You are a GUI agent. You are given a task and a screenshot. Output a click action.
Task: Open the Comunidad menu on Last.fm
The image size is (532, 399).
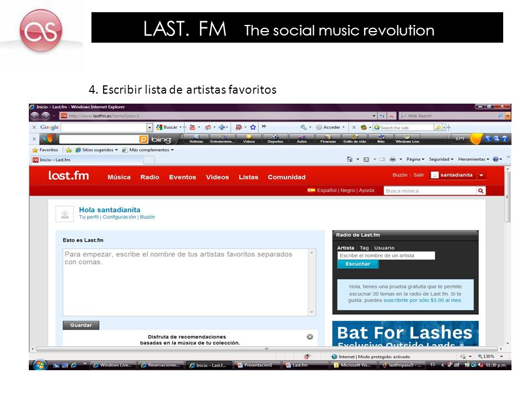(x=287, y=177)
